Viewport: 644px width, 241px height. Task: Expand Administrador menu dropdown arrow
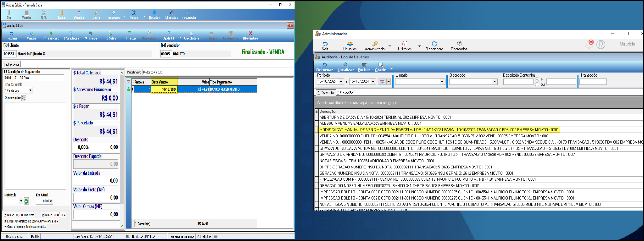point(390,46)
